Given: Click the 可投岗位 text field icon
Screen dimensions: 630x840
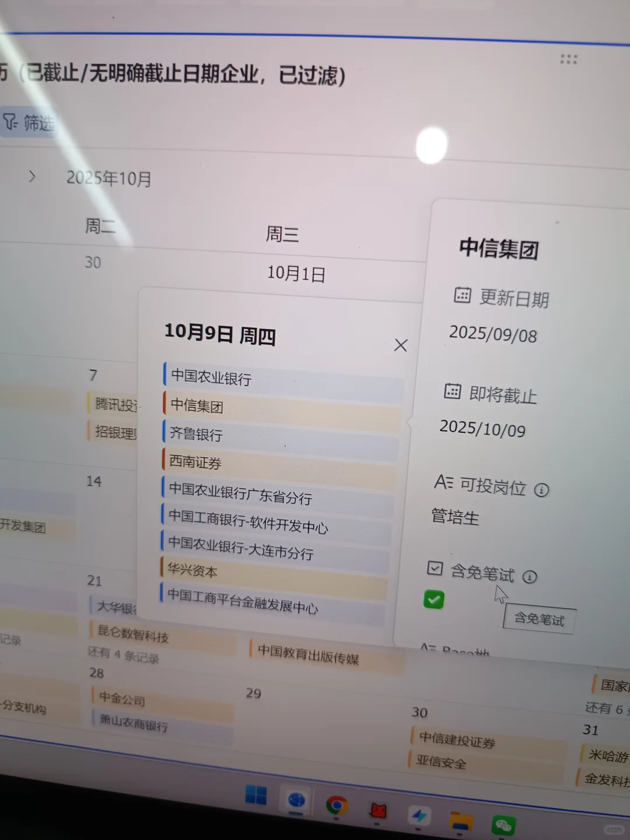Looking at the screenshot, I should (443, 482).
